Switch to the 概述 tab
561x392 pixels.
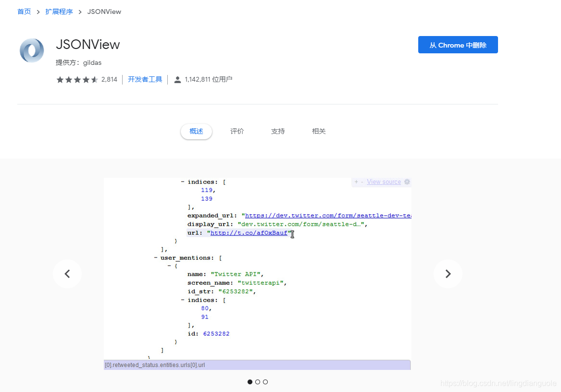197,131
